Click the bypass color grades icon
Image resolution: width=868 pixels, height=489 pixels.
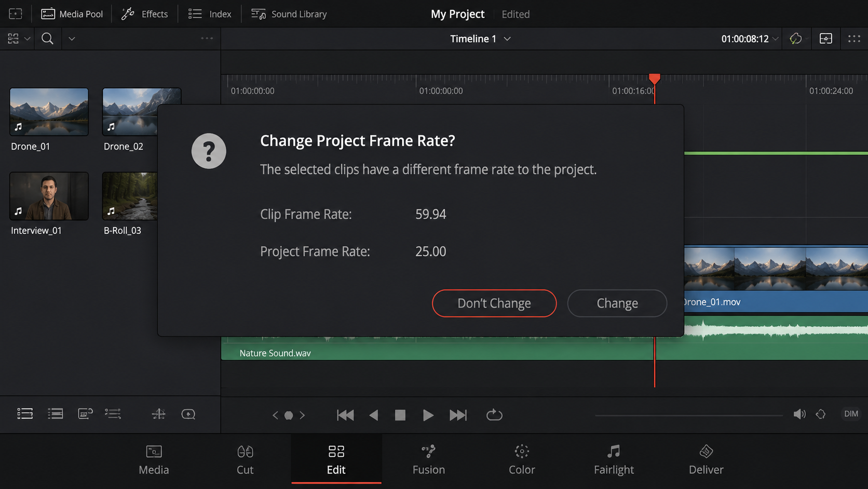[x=795, y=39]
